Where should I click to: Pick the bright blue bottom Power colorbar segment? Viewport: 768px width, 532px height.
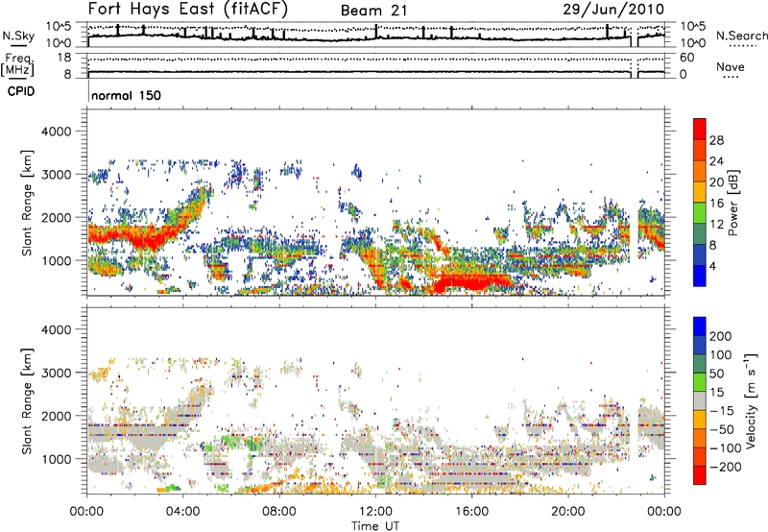tap(700, 276)
